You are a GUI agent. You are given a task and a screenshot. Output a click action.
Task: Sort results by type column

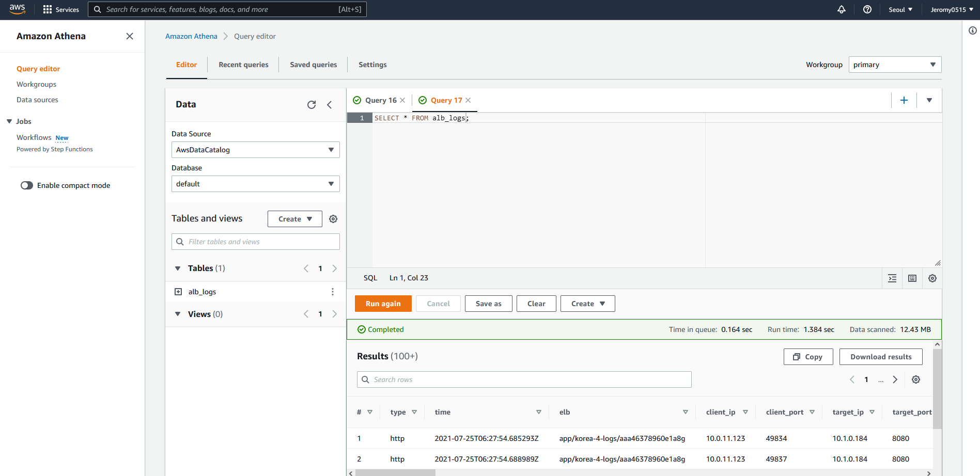(414, 412)
